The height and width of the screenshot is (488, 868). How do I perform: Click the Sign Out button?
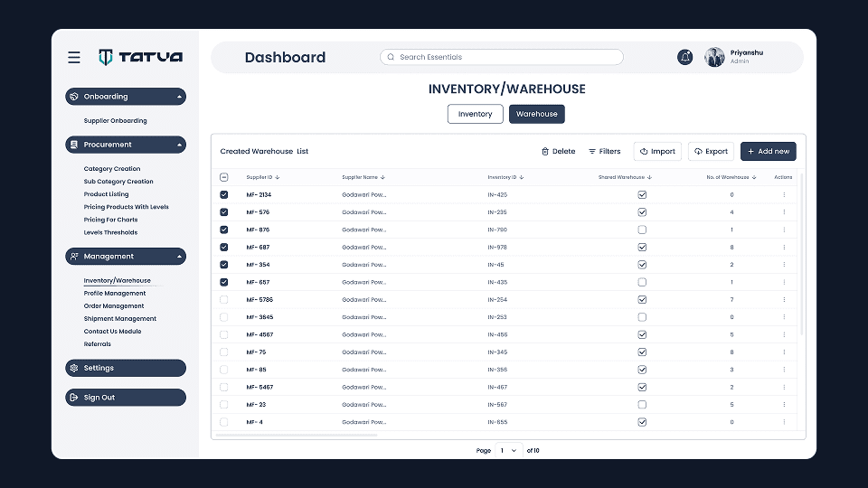click(x=126, y=398)
